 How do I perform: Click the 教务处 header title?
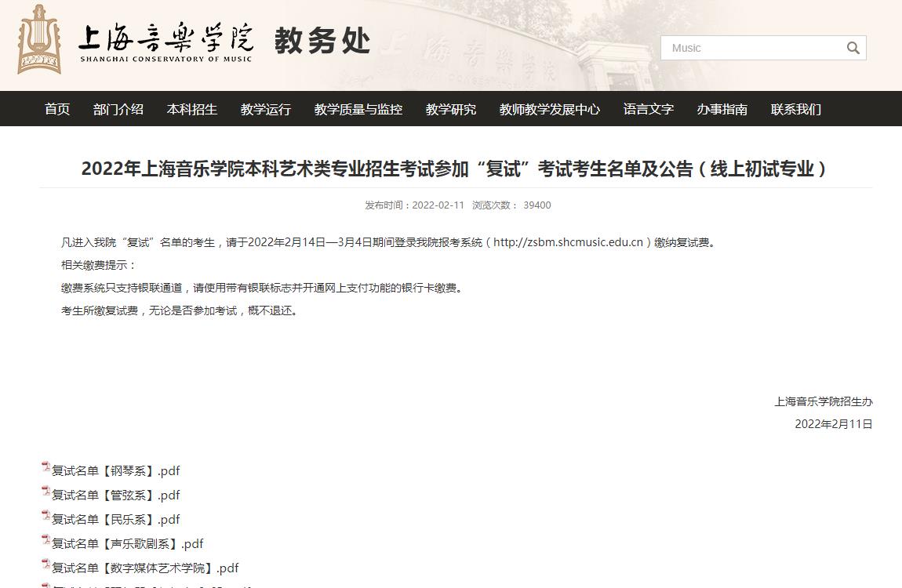pos(322,41)
